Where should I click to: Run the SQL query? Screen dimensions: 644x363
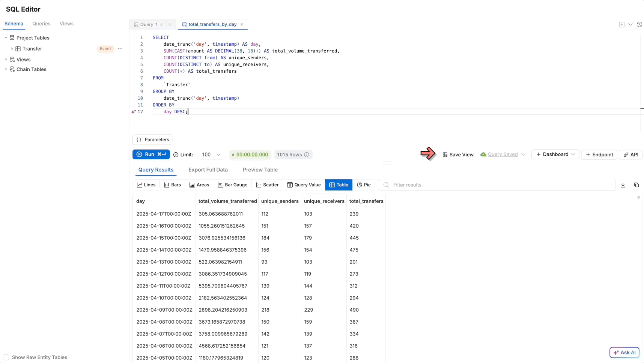coord(151,154)
